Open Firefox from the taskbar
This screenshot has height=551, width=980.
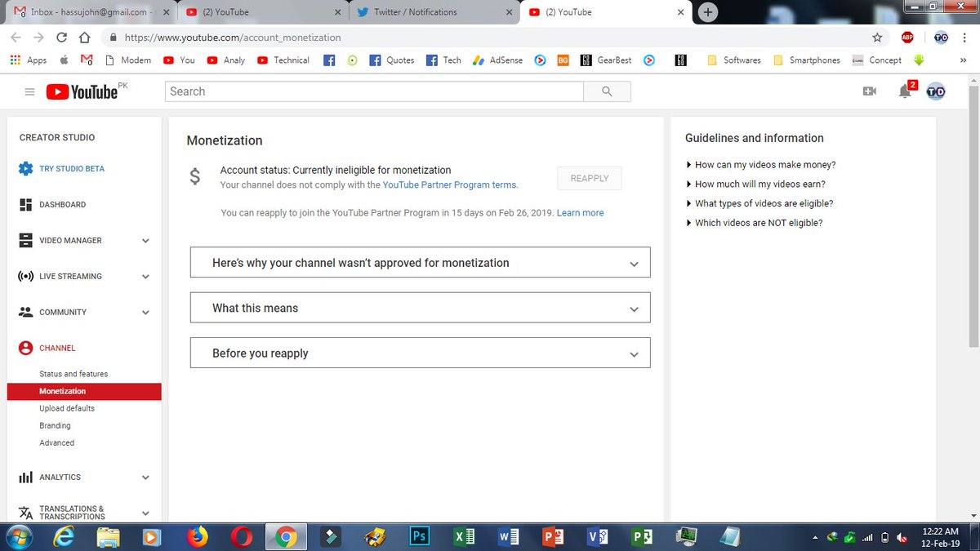point(197,536)
